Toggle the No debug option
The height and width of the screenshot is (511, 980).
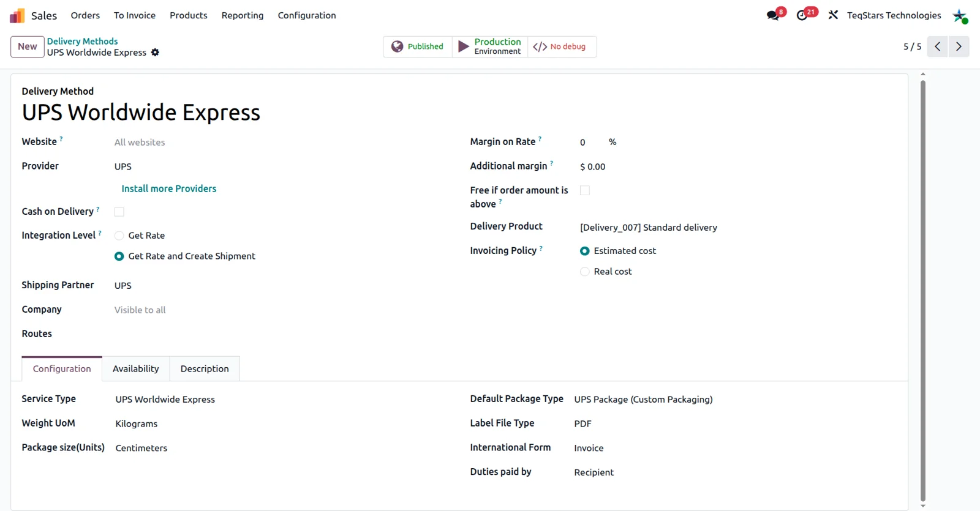coord(562,47)
